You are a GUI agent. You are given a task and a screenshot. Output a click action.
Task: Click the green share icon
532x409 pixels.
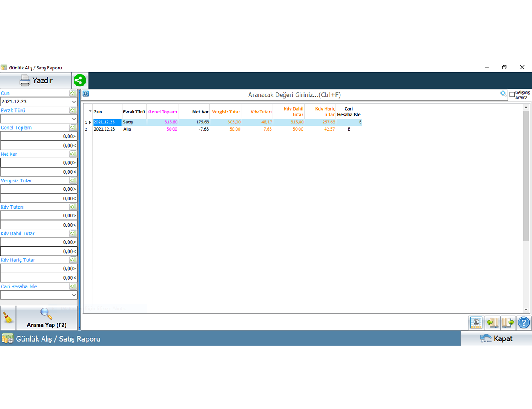click(x=80, y=80)
